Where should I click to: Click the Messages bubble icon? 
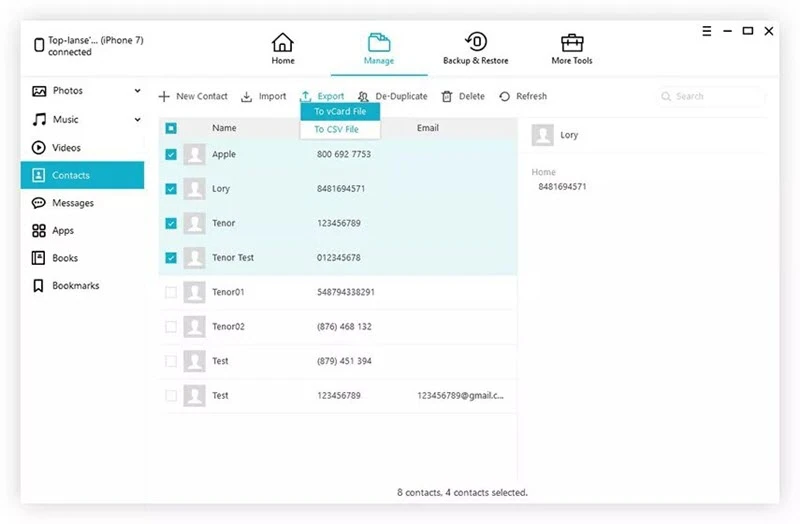pos(38,203)
